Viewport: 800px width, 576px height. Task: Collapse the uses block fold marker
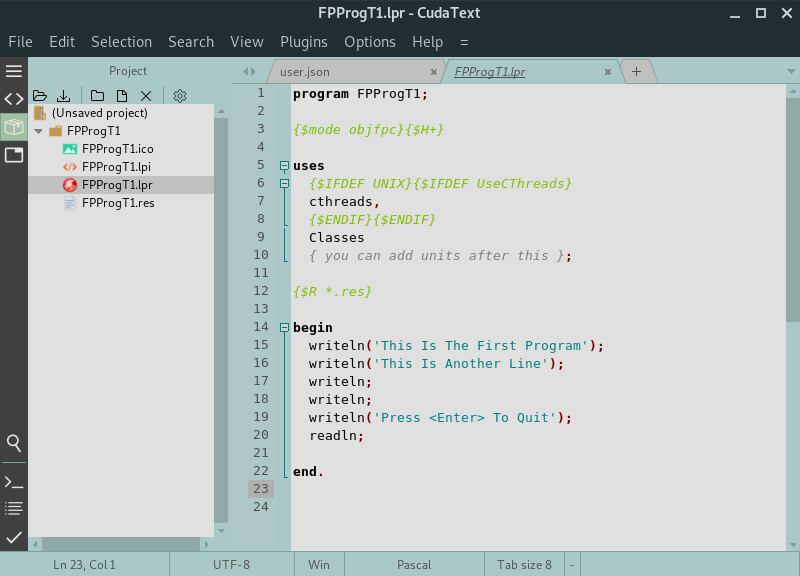tap(285, 165)
